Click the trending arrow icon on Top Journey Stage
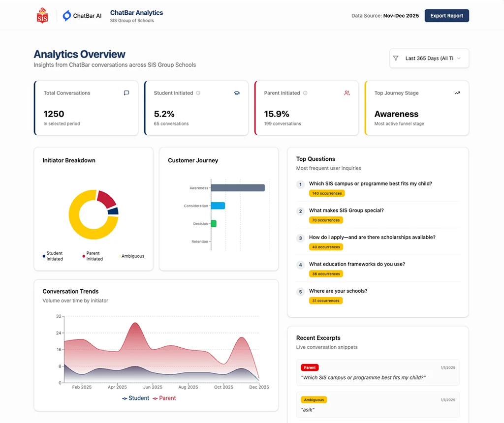Image resolution: width=504 pixels, height=423 pixels. (x=457, y=93)
